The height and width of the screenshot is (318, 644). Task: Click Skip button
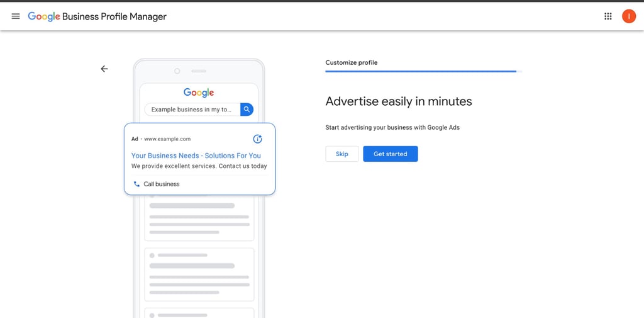[342, 154]
